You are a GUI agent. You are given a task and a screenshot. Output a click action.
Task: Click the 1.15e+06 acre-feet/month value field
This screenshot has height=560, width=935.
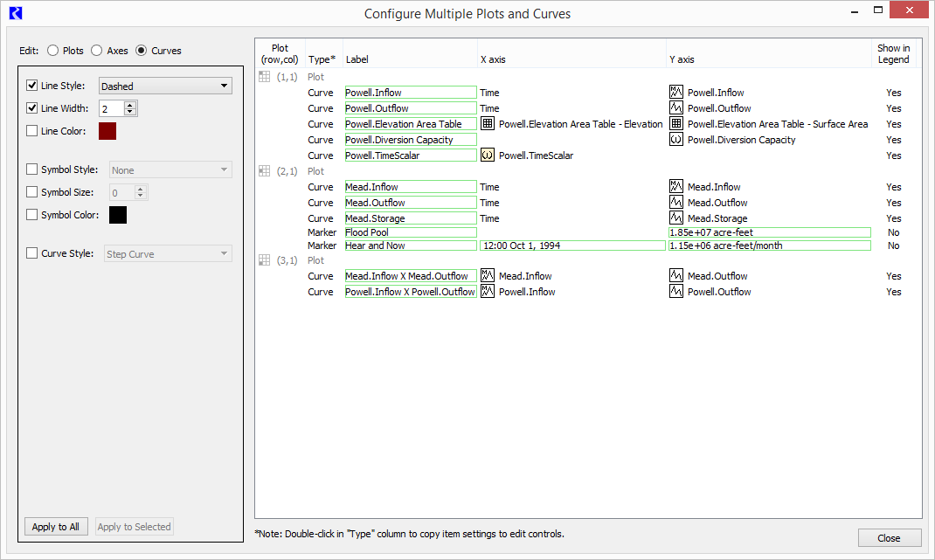769,245
